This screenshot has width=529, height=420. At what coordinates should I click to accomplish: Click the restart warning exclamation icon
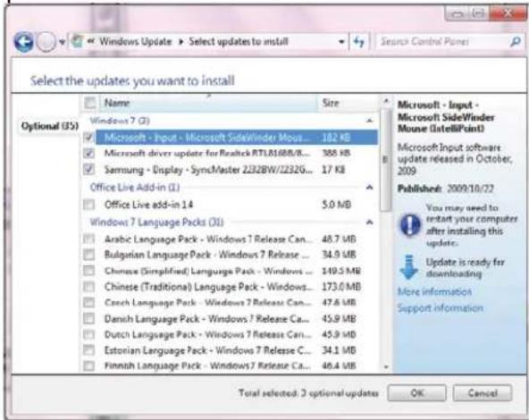[x=410, y=225]
